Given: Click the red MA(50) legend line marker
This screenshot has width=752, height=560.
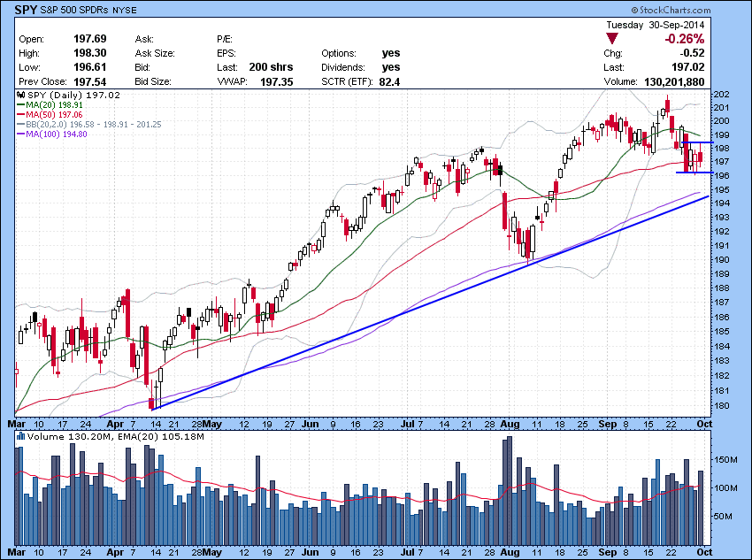Looking at the screenshot, I should 20,115.
